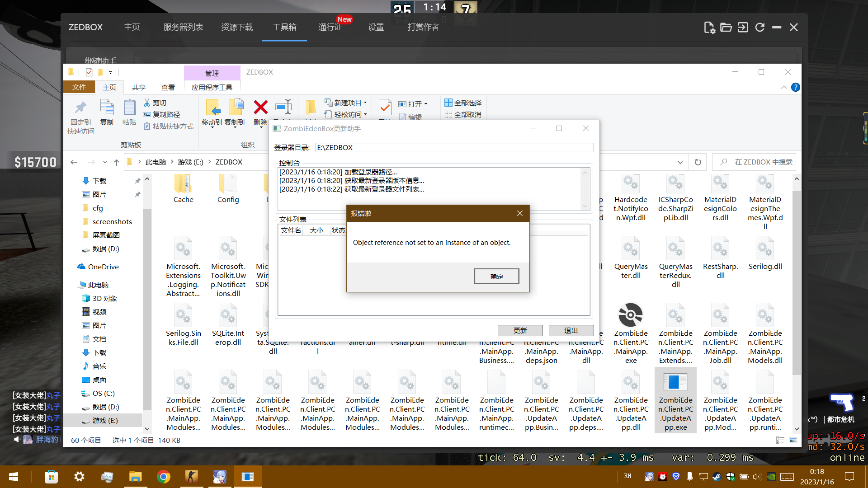868x488 pixels.
Task: Open Microsoft Store from the taskbar
Action: coord(51,477)
